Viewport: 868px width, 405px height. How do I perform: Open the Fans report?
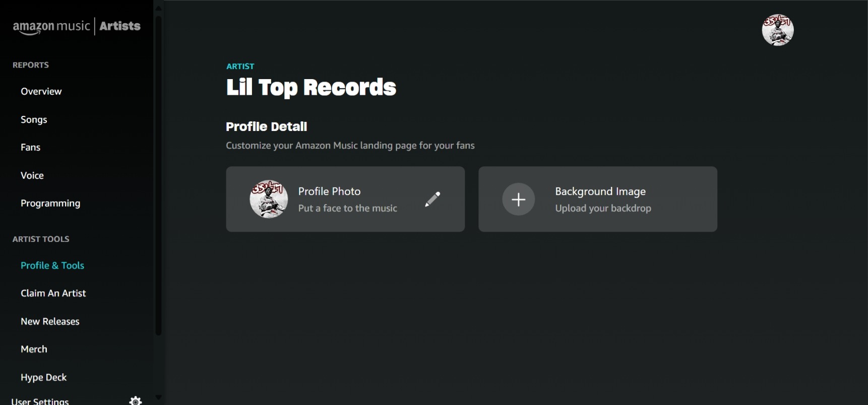click(30, 147)
